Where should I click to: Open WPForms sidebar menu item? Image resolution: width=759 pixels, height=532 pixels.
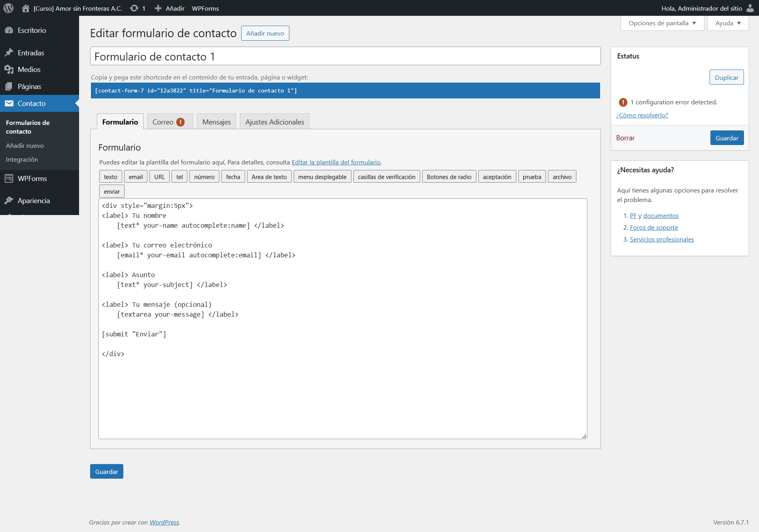click(32, 179)
